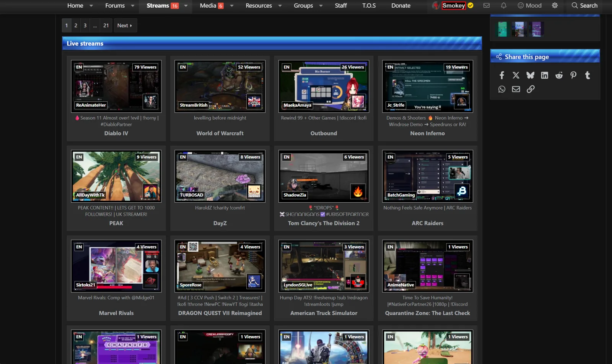Expand the Streams dropdown arrow

click(x=186, y=6)
